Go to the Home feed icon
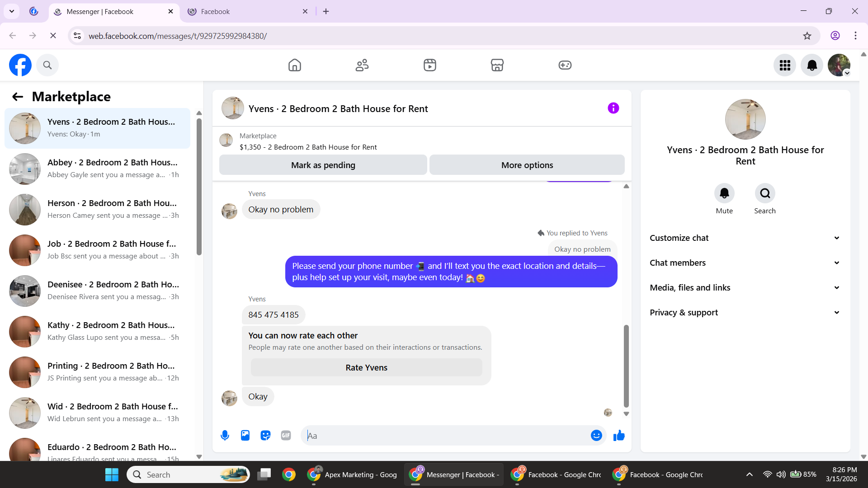 click(295, 65)
